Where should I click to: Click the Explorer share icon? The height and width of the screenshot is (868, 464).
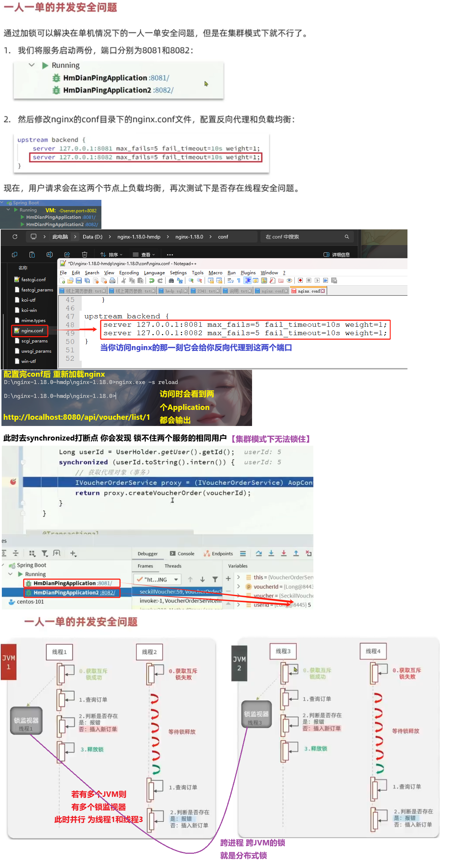click(x=67, y=255)
